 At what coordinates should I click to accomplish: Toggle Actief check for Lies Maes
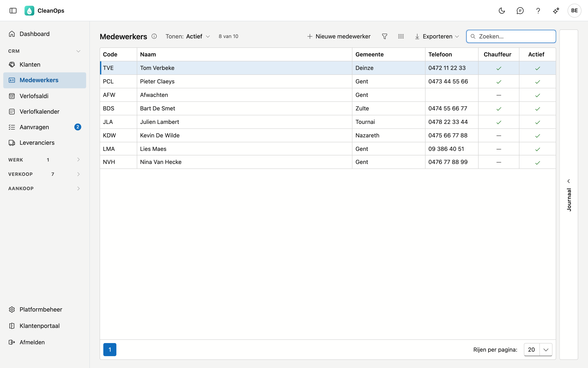pos(537,149)
